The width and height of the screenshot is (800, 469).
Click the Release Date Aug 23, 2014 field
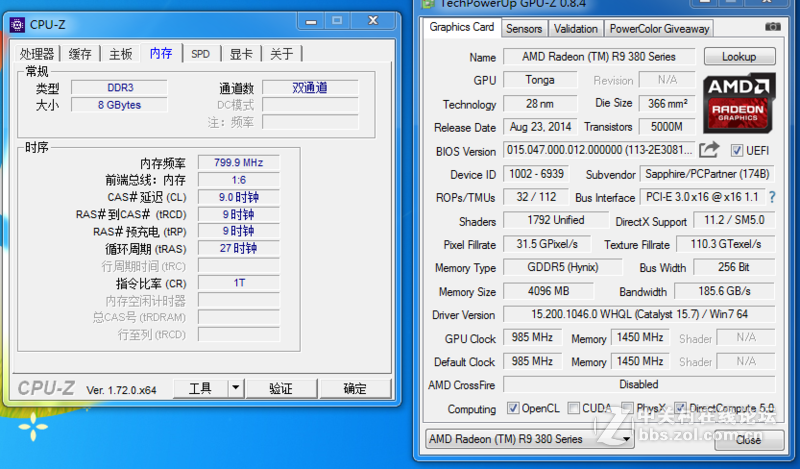(540, 127)
